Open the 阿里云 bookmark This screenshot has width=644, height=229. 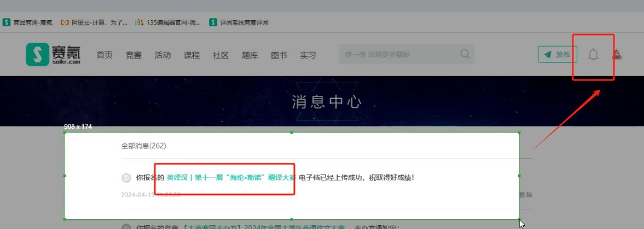click(94, 22)
